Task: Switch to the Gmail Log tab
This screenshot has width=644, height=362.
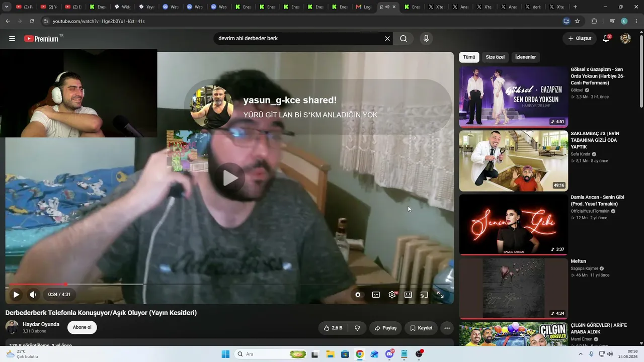Action: tap(364, 7)
